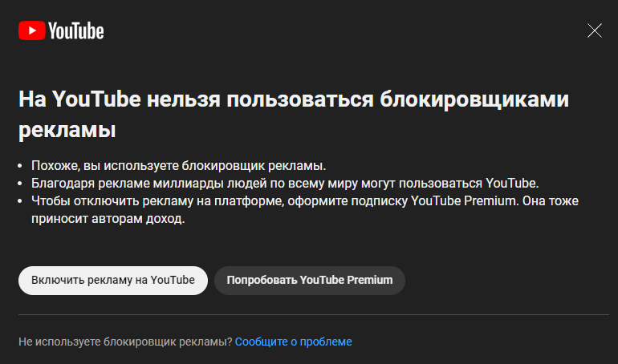Screen dimensions: 618x364
Task: Click the 'Попробовать YouTube Premium' button
Action: coord(309,281)
